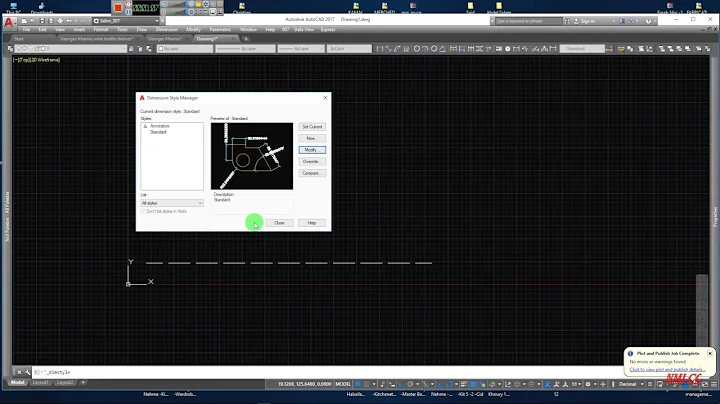Click the Quick Dimension tool icon
The image size is (720, 404).
(453, 49)
